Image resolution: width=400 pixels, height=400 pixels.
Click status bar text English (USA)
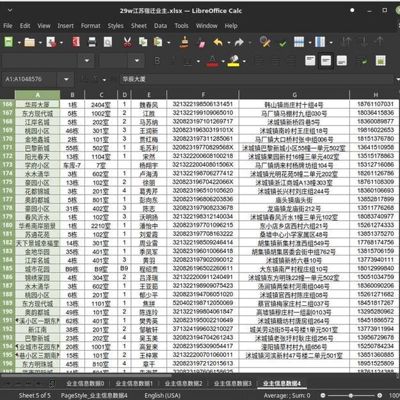tap(162, 395)
